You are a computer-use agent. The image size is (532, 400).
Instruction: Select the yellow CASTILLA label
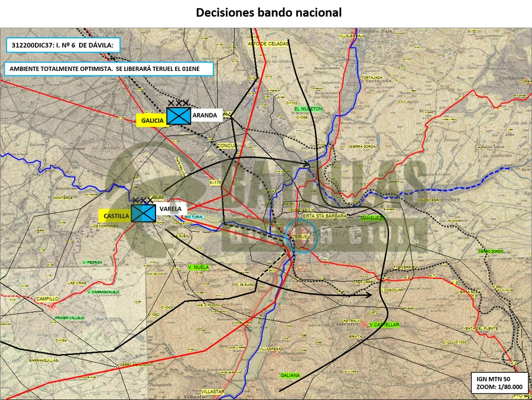116,216
